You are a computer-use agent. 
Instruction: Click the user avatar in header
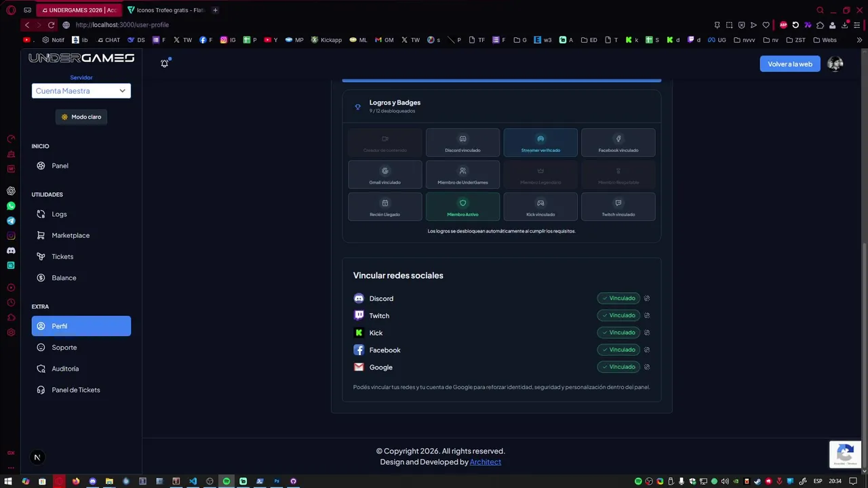pos(835,64)
